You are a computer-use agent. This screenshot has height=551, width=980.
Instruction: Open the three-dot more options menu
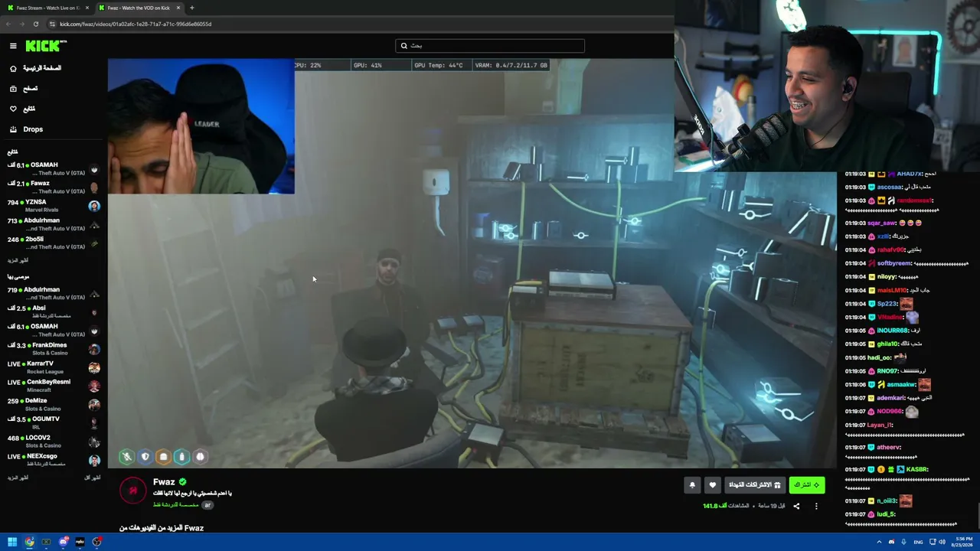click(x=816, y=506)
